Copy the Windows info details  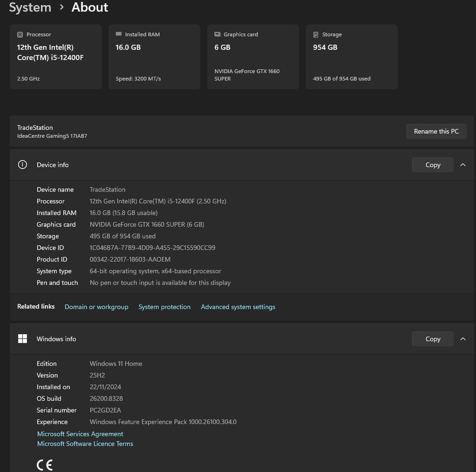[432, 339]
